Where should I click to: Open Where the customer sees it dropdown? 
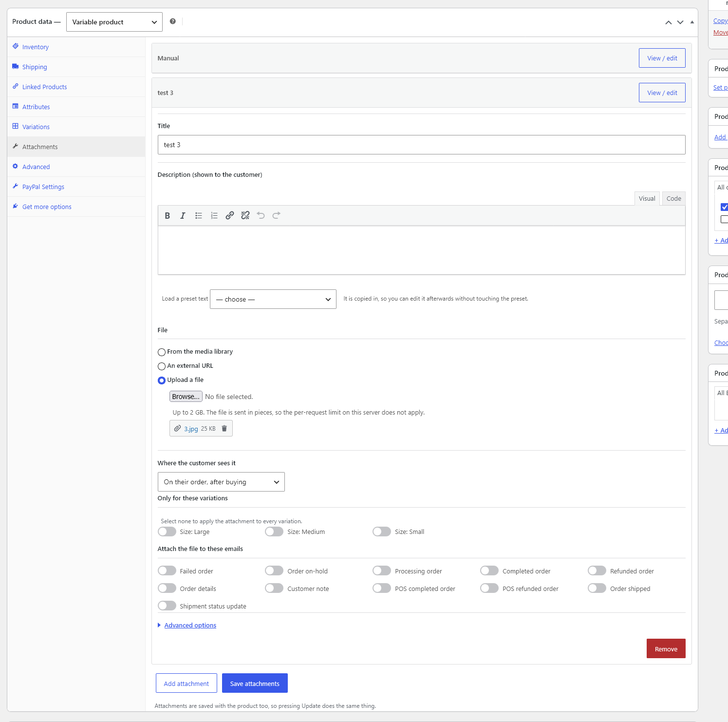(x=221, y=482)
